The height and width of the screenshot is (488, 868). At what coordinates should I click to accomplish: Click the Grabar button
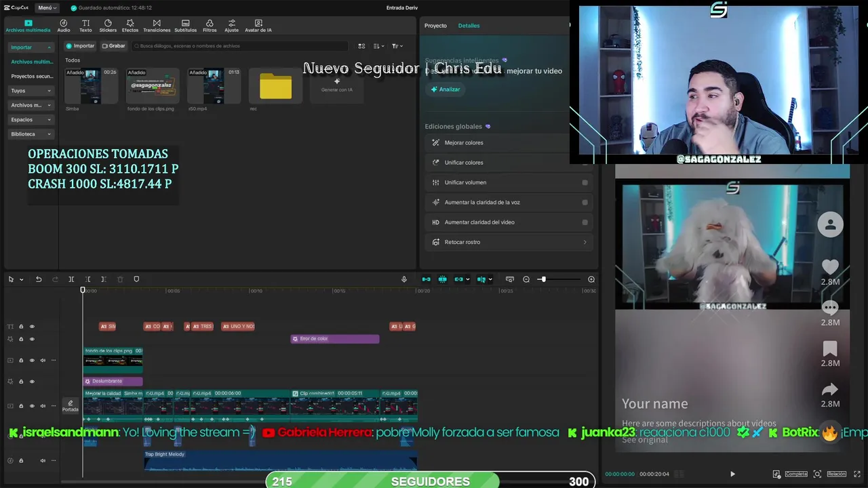113,46
